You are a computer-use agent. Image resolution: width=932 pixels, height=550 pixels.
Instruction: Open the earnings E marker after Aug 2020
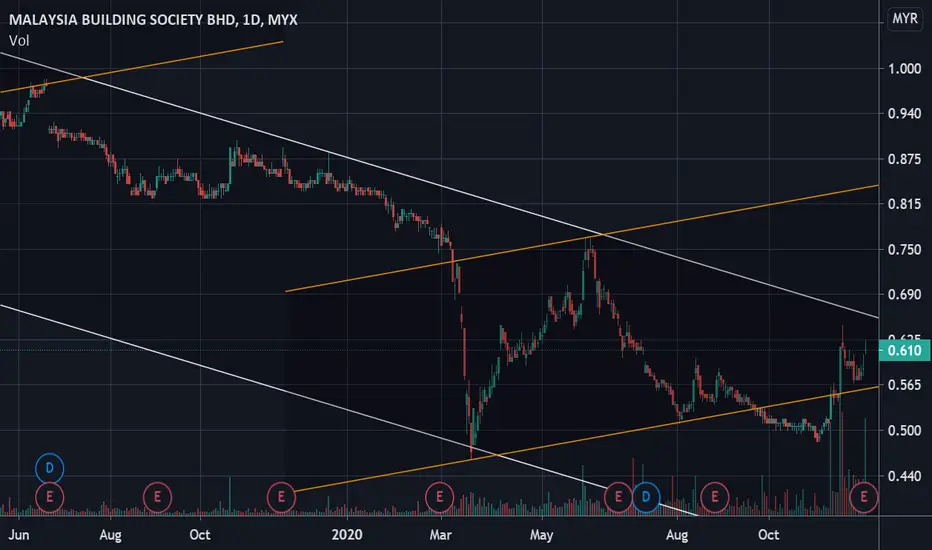tap(715, 496)
